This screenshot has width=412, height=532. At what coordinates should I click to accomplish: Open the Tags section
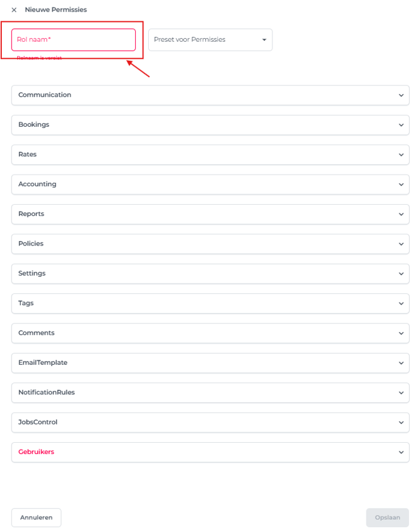pyautogui.click(x=210, y=303)
